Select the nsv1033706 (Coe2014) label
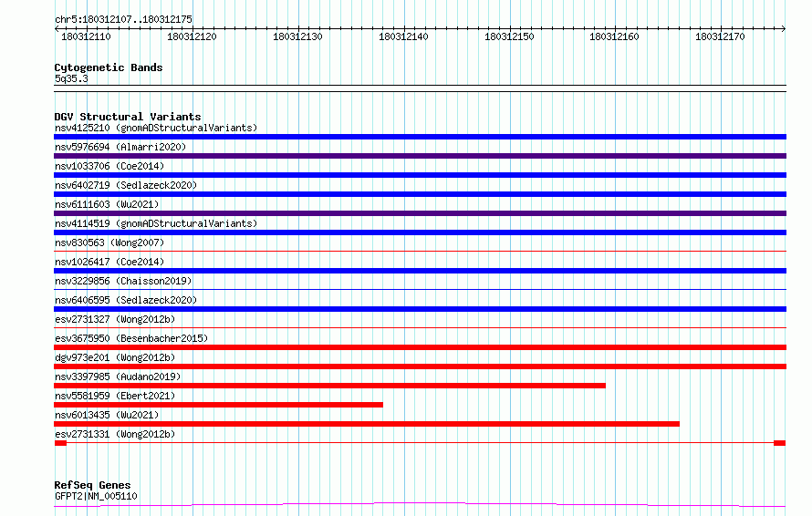 click(x=109, y=166)
